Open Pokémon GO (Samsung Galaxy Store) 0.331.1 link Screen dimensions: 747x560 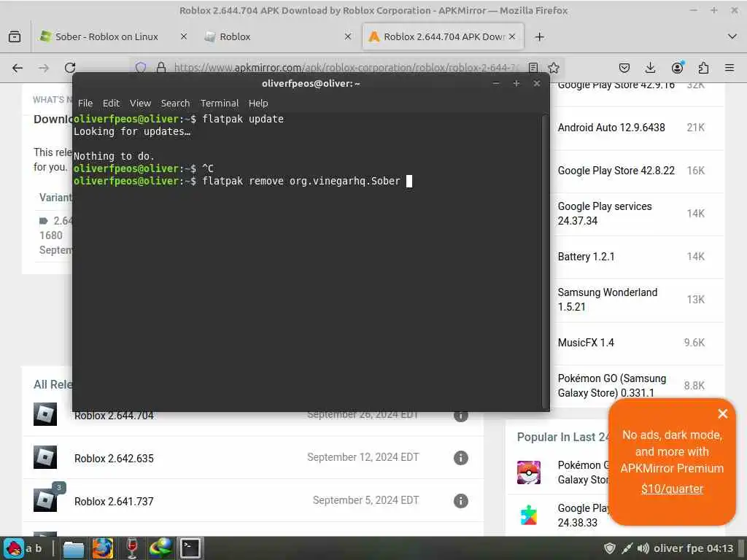[612, 385]
